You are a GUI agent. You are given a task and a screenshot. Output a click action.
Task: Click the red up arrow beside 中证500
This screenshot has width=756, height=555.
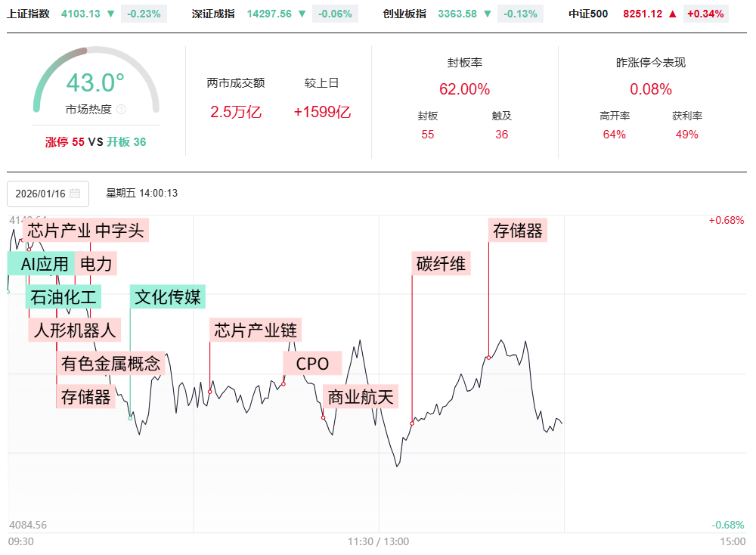tap(671, 14)
